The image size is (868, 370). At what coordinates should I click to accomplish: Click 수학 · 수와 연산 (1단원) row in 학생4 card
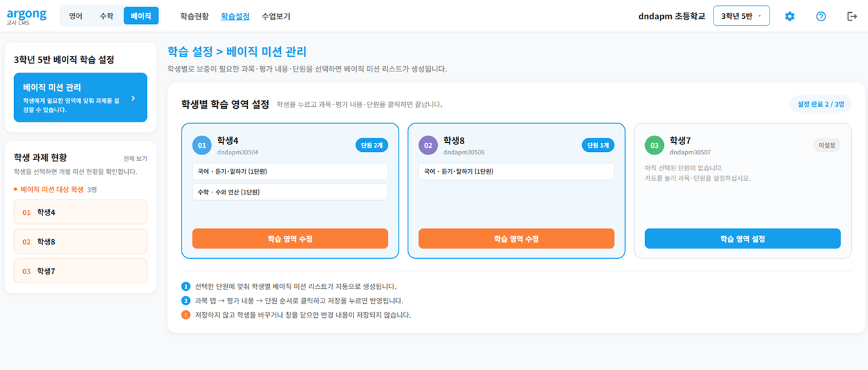[x=290, y=192]
